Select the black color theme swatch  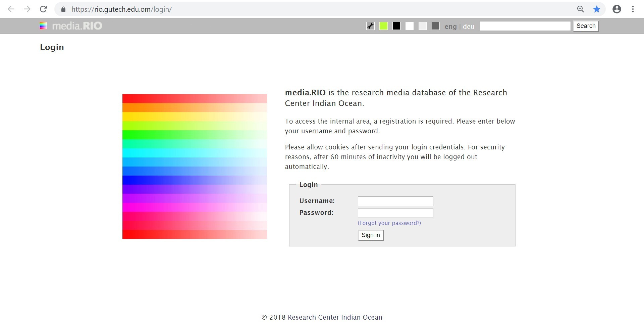tap(396, 26)
